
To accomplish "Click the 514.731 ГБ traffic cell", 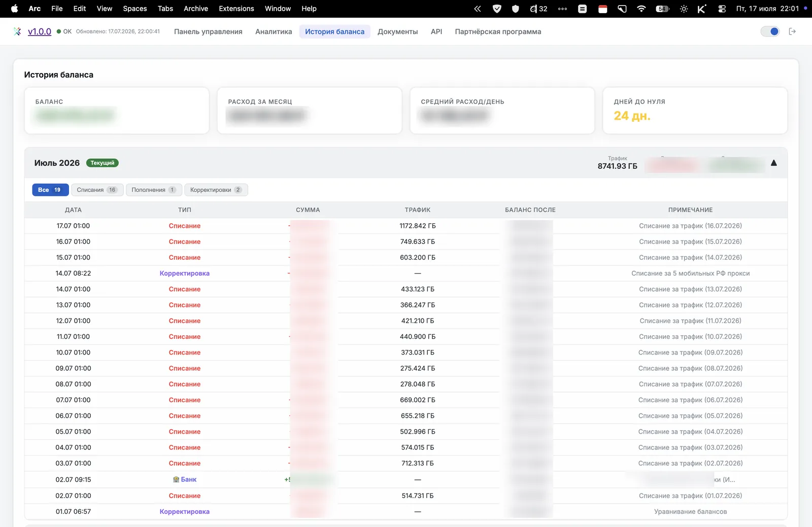I will 418,496.
